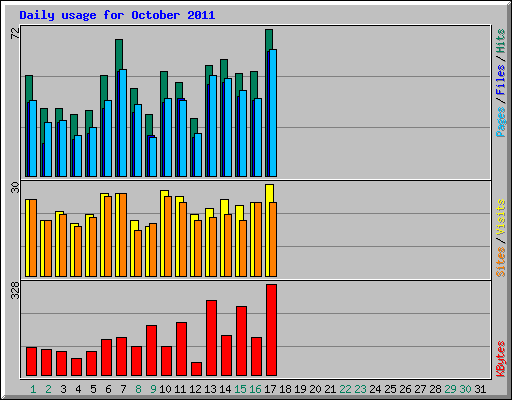Screen dimensions: 512x400
Task: Select green day label 30 on the x-axis
Action: click(x=465, y=389)
